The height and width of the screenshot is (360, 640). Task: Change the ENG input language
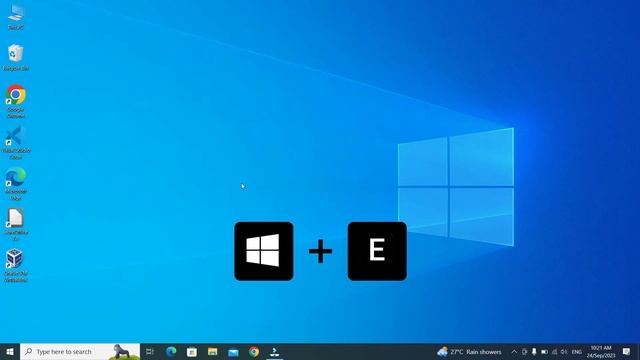point(577,351)
